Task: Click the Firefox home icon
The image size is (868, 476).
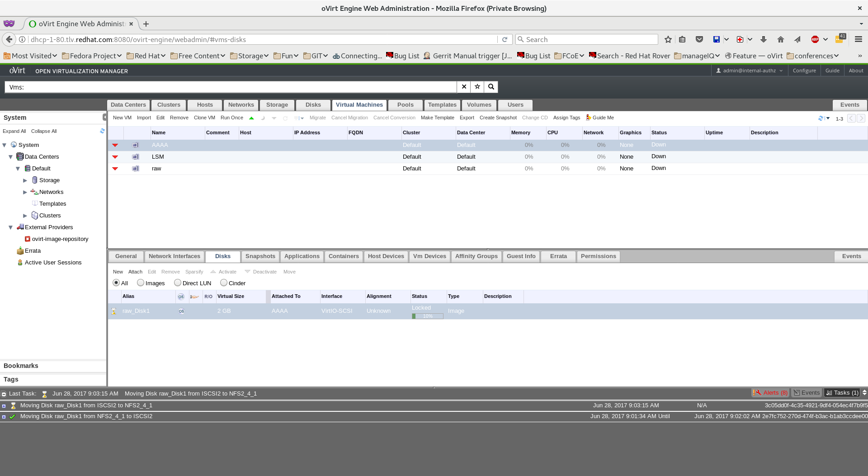Action: tap(781, 40)
